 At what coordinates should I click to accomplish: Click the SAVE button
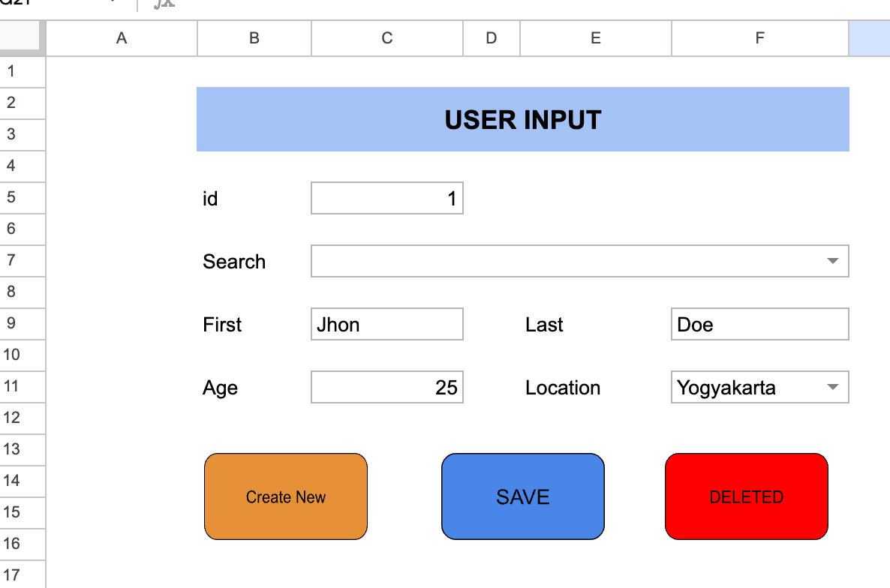[x=523, y=496]
